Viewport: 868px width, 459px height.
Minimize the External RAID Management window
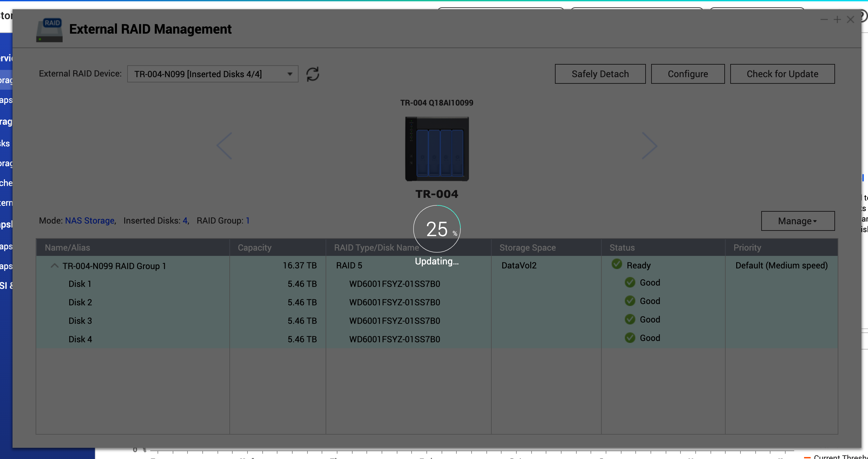824,19
